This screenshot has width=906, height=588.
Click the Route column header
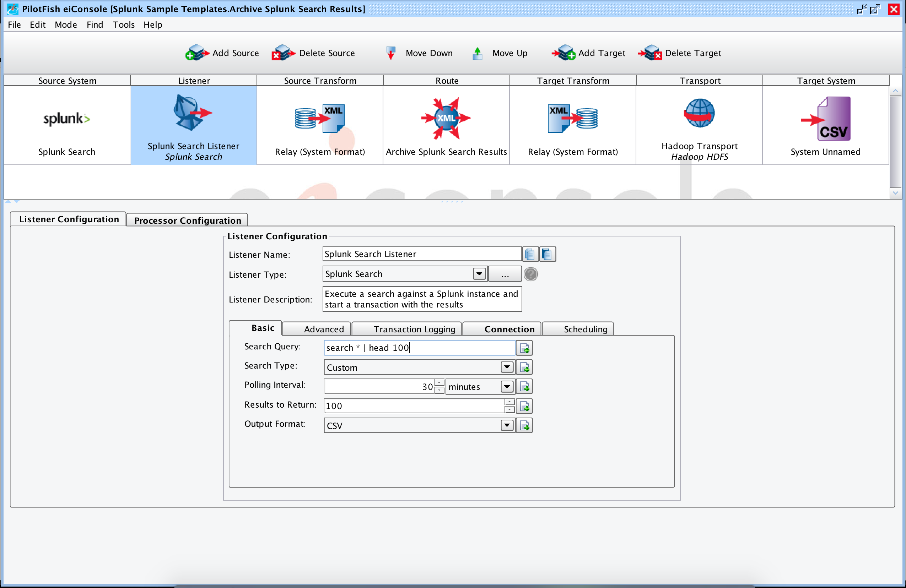447,81
